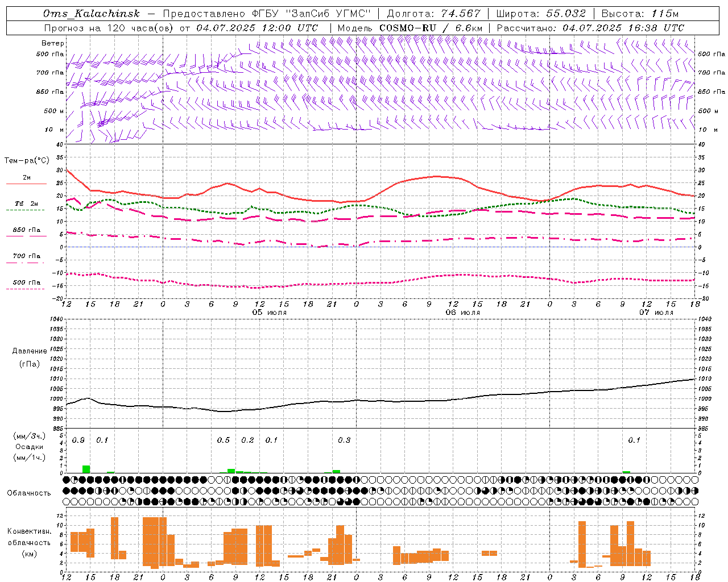The width and height of the screenshot is (728, 582).
Task: Click the '07 июля' date label
Action: point(656,313)
